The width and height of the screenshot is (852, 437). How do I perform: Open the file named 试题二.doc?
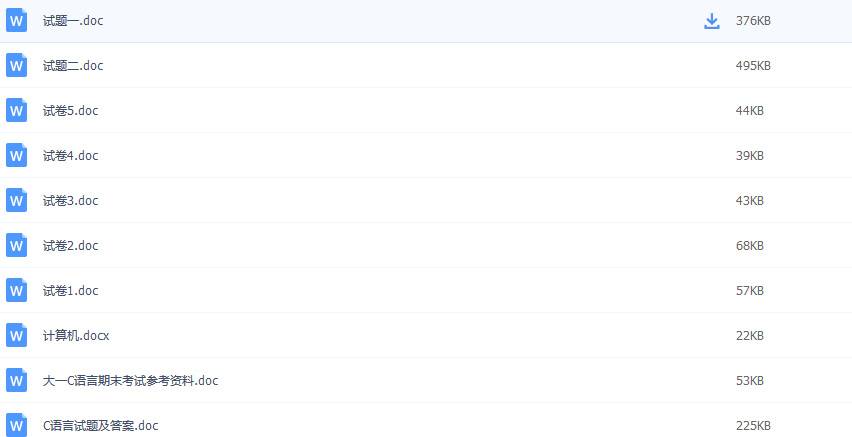coord(73,66)
